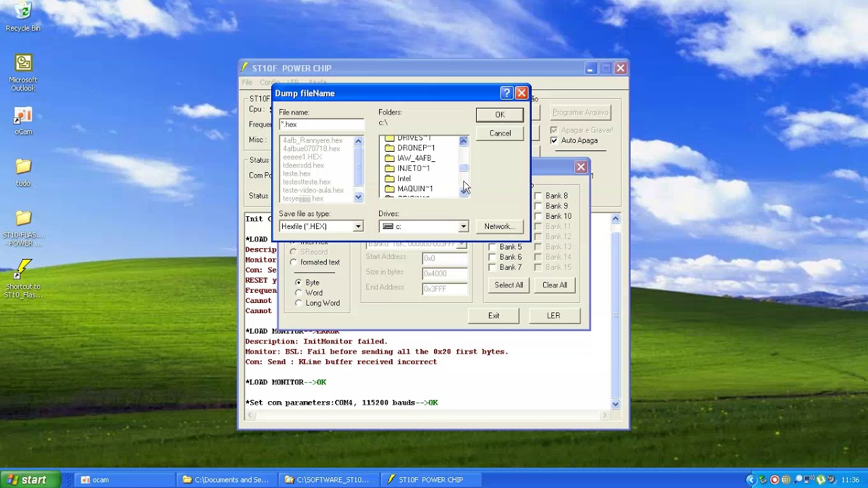868x488 pixels.
Task: Close the bank selection dialog
Action: (x=581, y=167)
